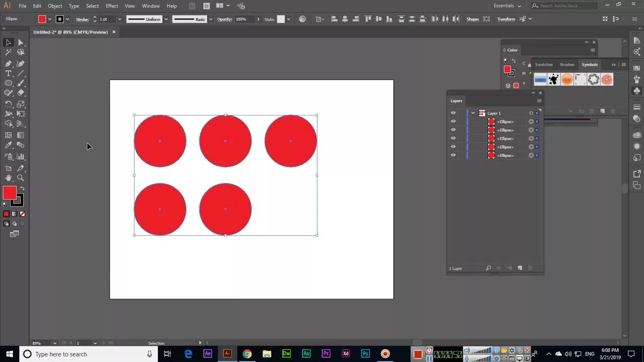Click Layer 1's target circle indicator
This screenshot has height=362, width=644.
pos(531,113)
